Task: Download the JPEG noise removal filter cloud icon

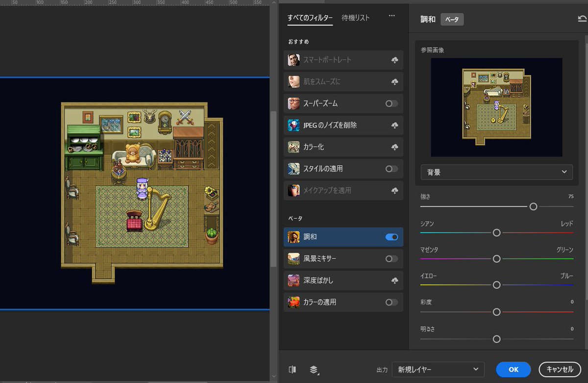Action: (x=394, y=125)
